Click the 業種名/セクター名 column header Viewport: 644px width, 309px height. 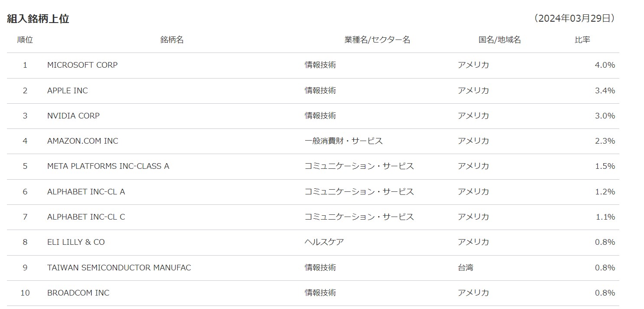coord(377,40)
